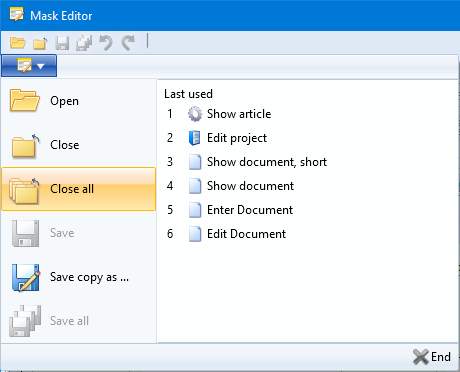Click the close folder toolbar icon
The image size is (460, 372).
(x=40, y=43)
